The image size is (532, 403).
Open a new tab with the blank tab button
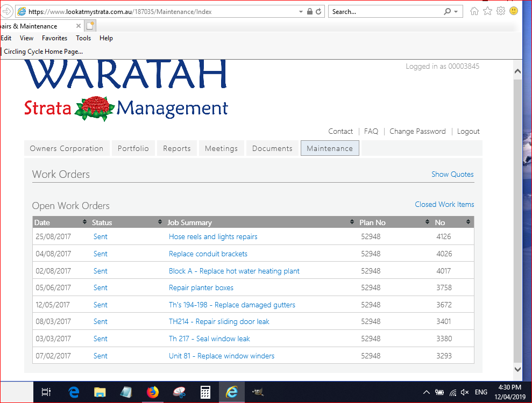pos(90,26)
